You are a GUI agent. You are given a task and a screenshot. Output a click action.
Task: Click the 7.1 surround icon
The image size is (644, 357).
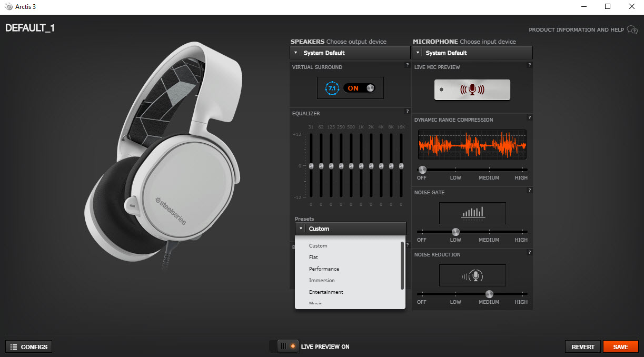tap(332, 88)
